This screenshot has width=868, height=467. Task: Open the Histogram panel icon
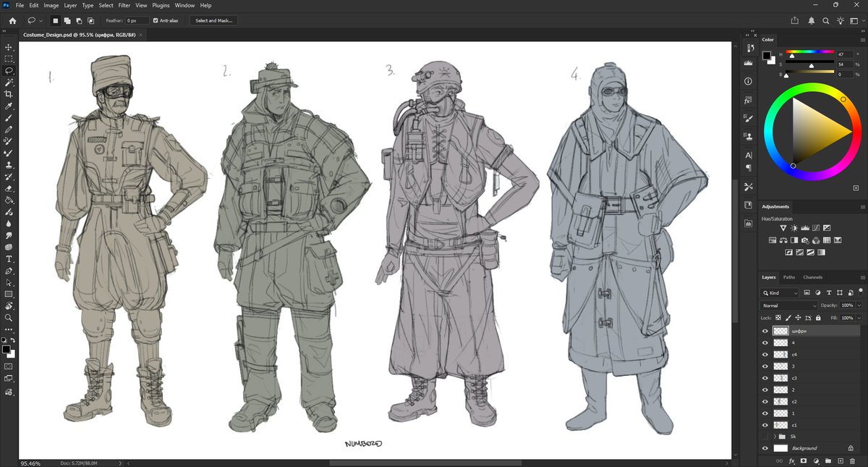(748, 64)
